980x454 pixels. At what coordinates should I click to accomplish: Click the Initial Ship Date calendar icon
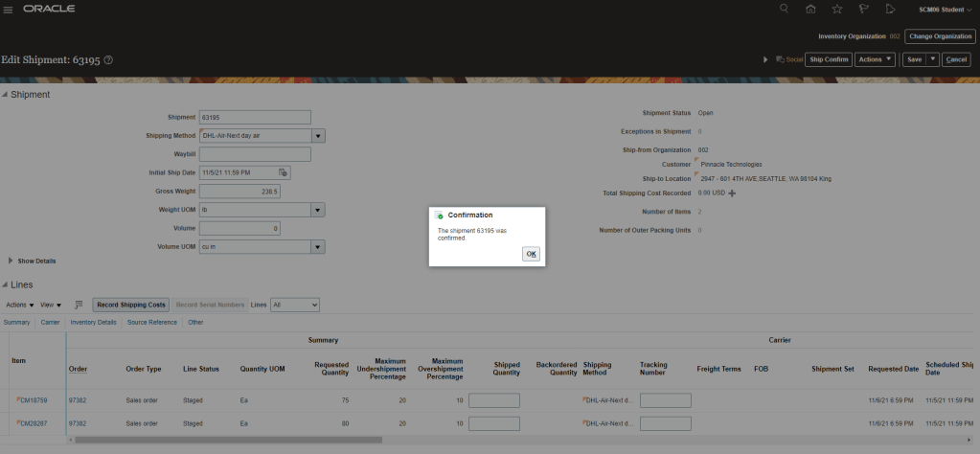(283, 172)
